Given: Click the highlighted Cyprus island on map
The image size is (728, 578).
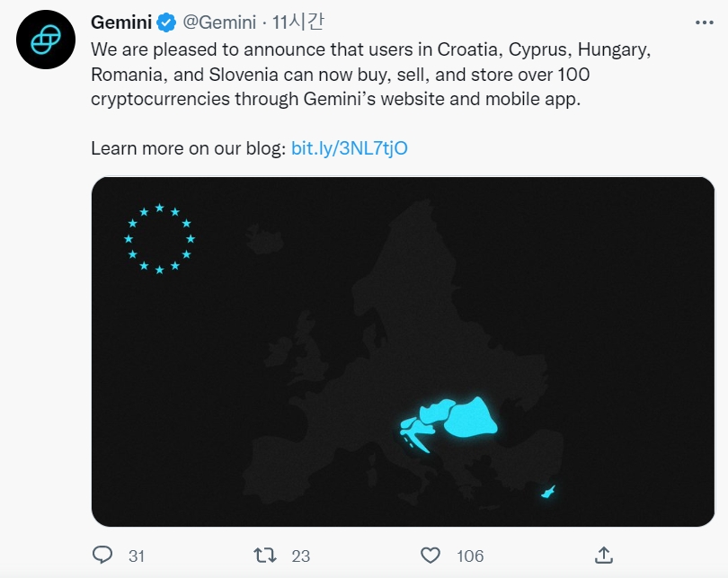Looking at the screenshot, I should pyautogui.click(x=546, y=492).
